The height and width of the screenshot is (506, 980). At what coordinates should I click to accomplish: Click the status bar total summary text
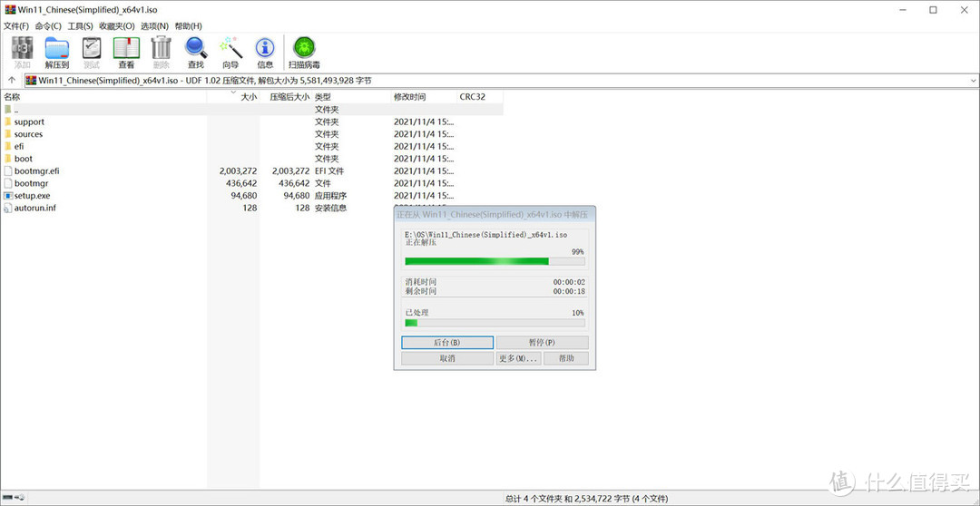[586, 499]
